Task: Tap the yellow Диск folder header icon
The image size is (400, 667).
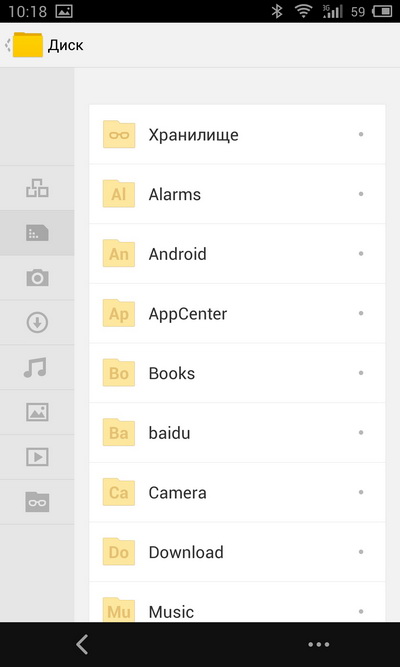Action: [28, 45]
